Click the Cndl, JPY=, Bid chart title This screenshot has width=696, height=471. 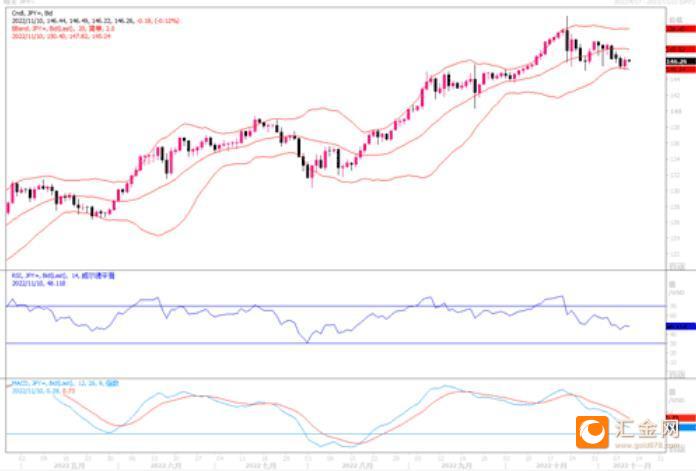(32, 13)
